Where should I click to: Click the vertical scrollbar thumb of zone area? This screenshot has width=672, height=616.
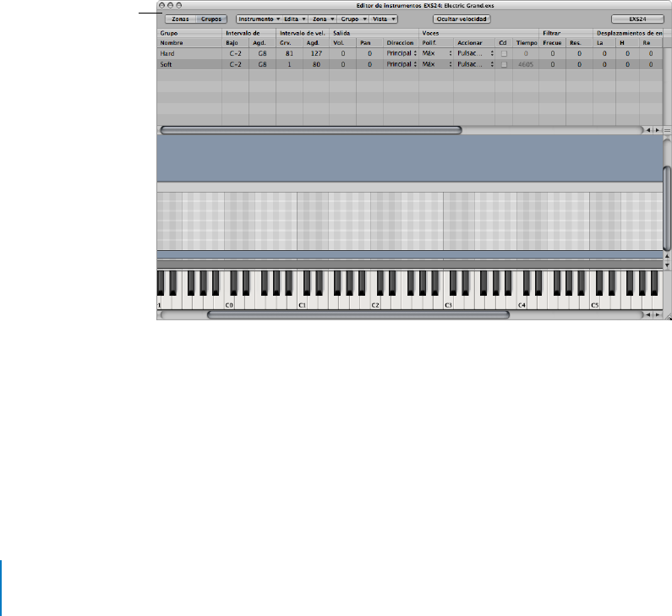667,209
